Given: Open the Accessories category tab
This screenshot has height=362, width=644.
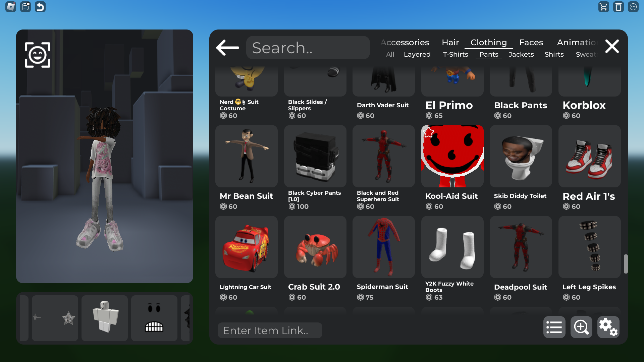Looking at the screenshot, I should coord(405,43).
